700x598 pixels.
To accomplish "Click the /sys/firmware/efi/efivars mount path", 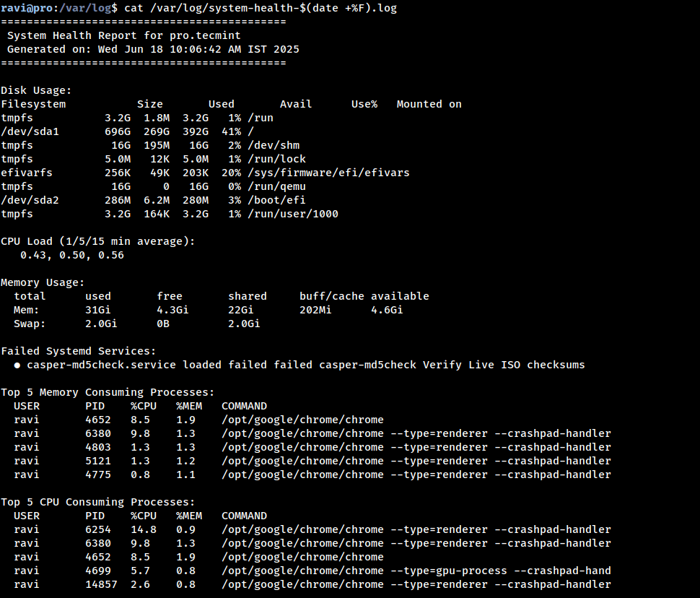I will [x=328, y=173].
